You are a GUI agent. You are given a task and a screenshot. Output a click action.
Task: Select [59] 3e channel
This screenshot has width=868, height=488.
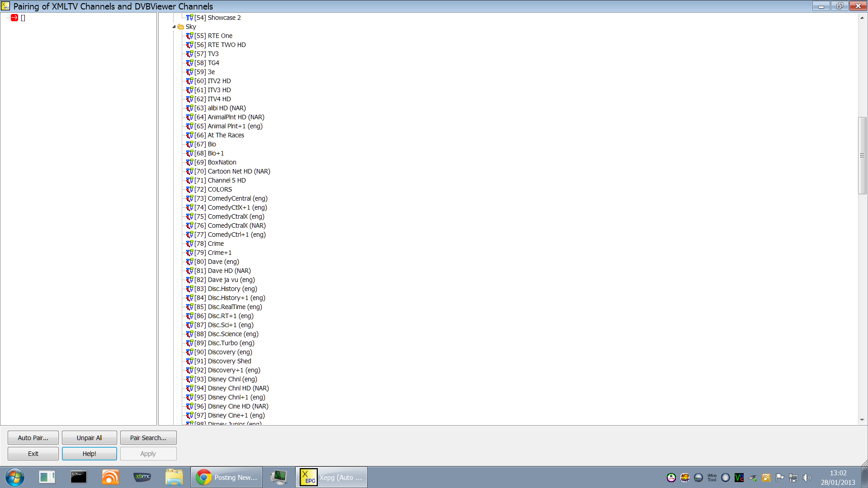tap(205, 72)
